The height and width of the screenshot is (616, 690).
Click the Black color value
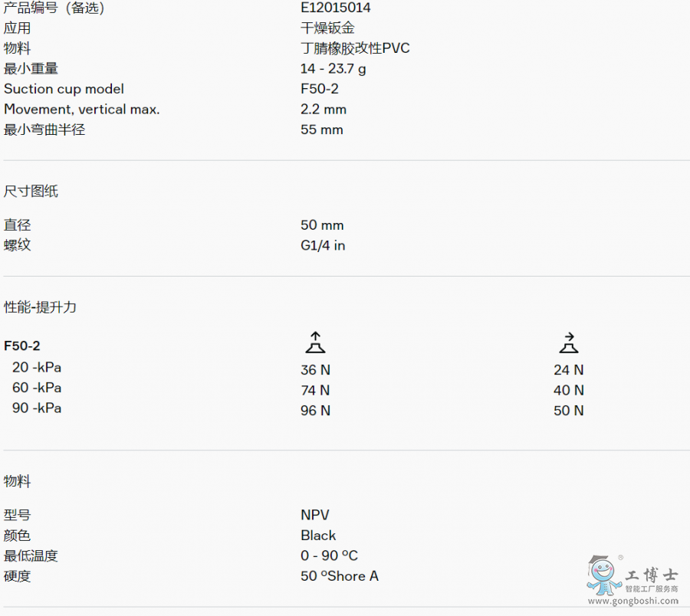[x=318, y=536]
